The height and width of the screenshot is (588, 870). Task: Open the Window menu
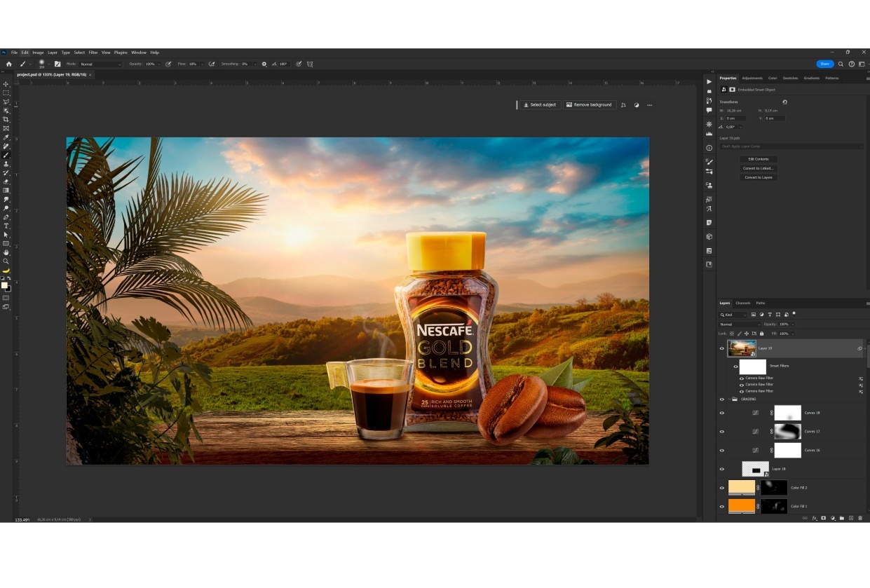tap(139, 53)
